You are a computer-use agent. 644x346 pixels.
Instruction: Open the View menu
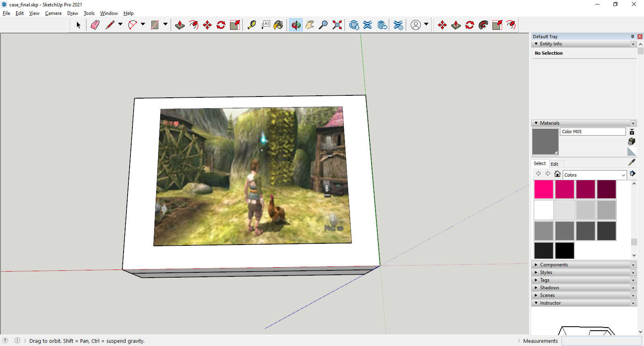(x=34, y=13)
